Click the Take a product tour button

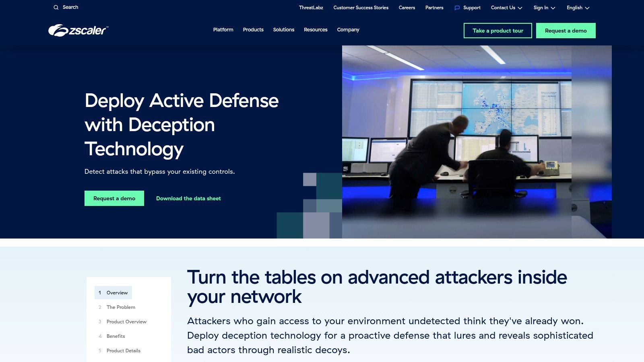[498, 31]
